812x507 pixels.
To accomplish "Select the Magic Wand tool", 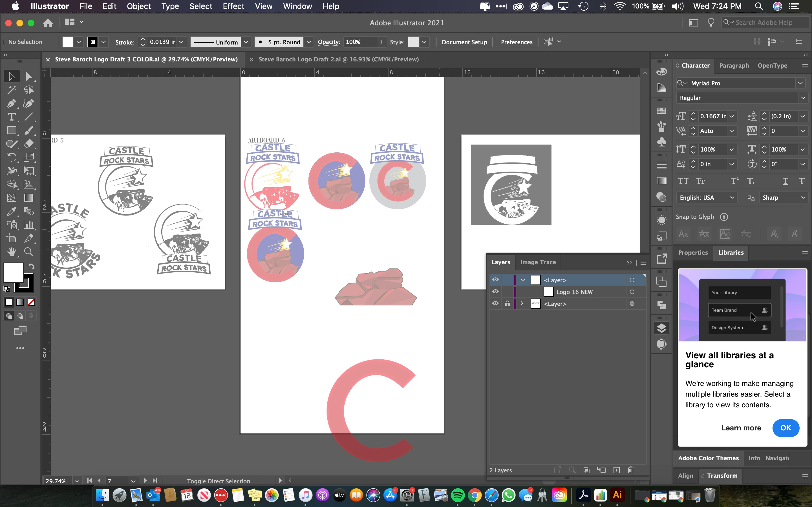I will 11,90.
